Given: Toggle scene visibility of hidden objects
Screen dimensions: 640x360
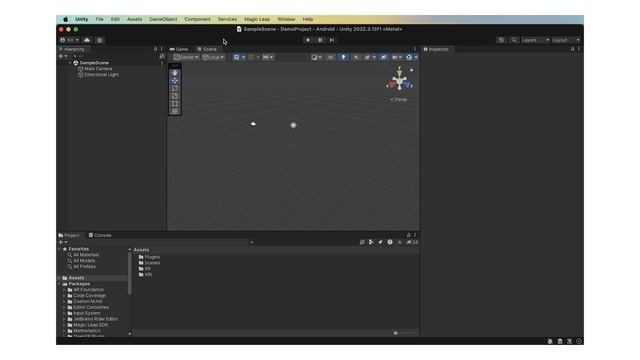Looking at the screenshot, I should coord(383,57).
